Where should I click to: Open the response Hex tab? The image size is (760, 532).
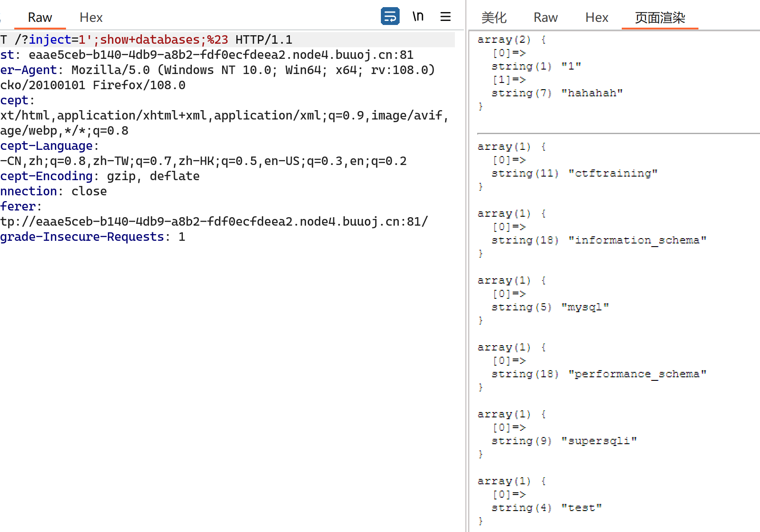pyautogui.click(x=597, y=17)
